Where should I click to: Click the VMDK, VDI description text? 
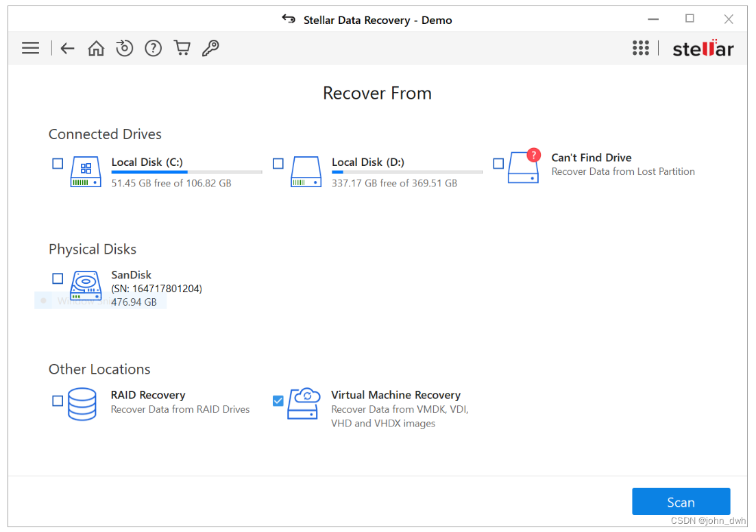[x=400, y=416]
